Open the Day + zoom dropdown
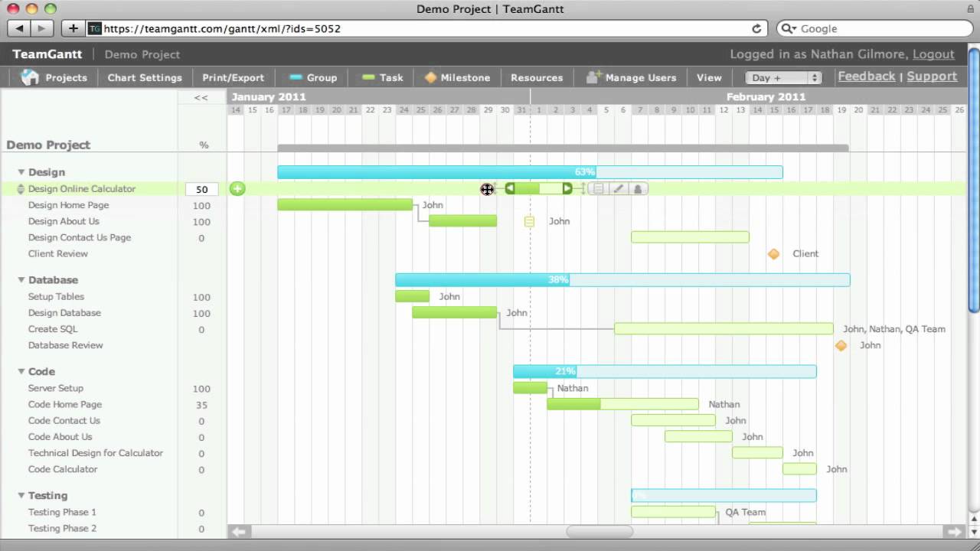This screenshot has width=980, height=551. pos(783,77)
